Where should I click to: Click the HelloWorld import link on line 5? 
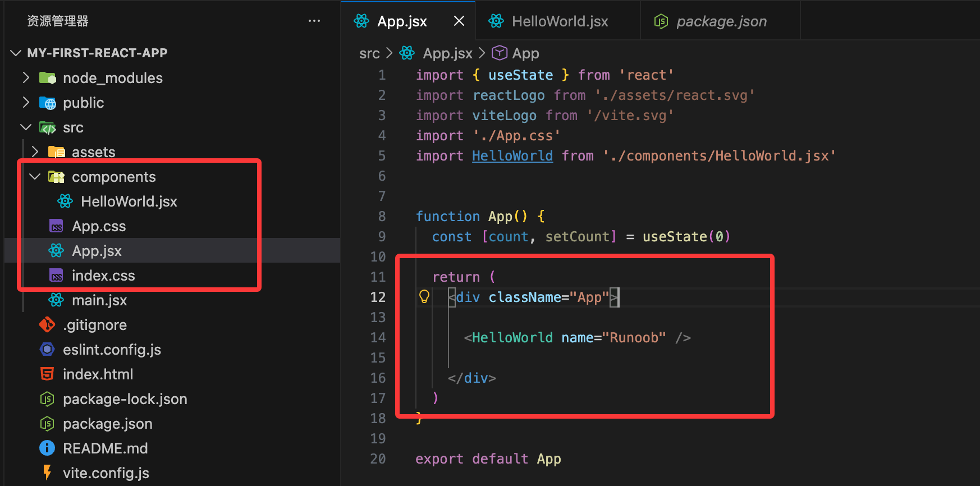click(x=512, y=155)
